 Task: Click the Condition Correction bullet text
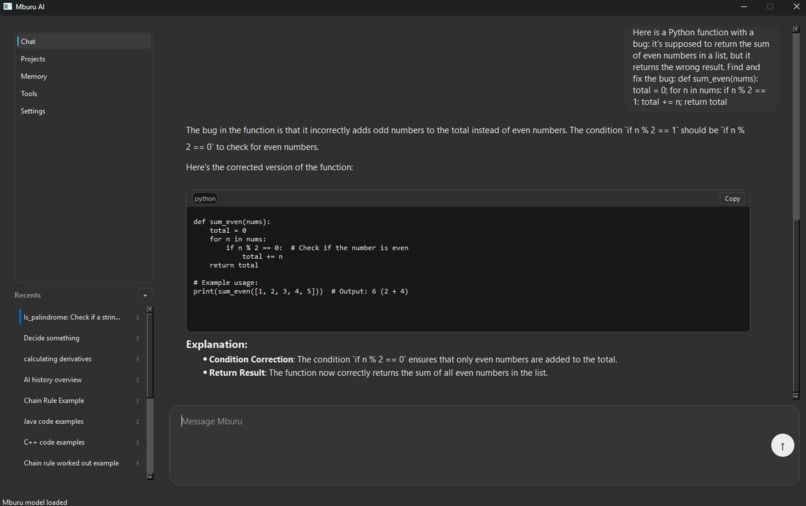coord(413,359)
